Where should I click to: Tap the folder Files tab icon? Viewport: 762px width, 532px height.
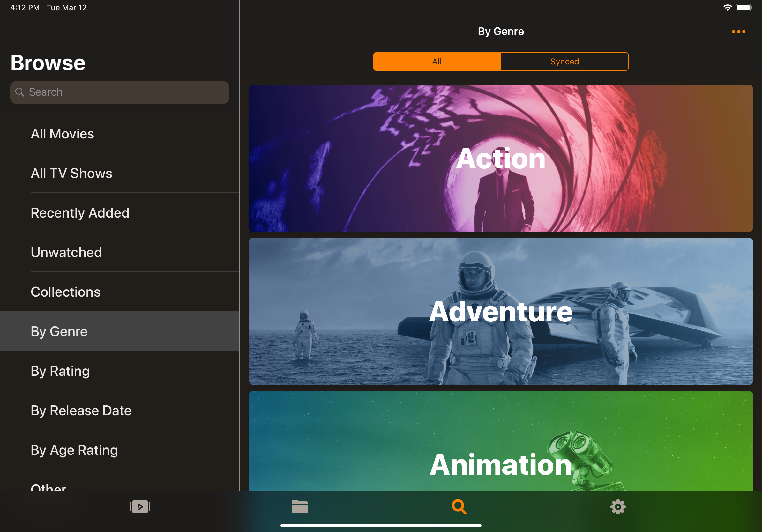tap(299, 506)
